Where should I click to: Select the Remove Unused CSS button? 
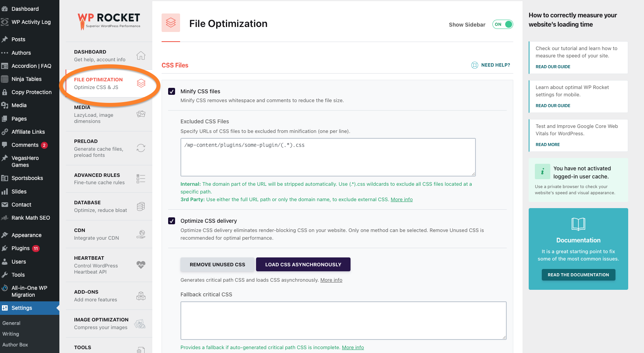(x=217, y=264)
